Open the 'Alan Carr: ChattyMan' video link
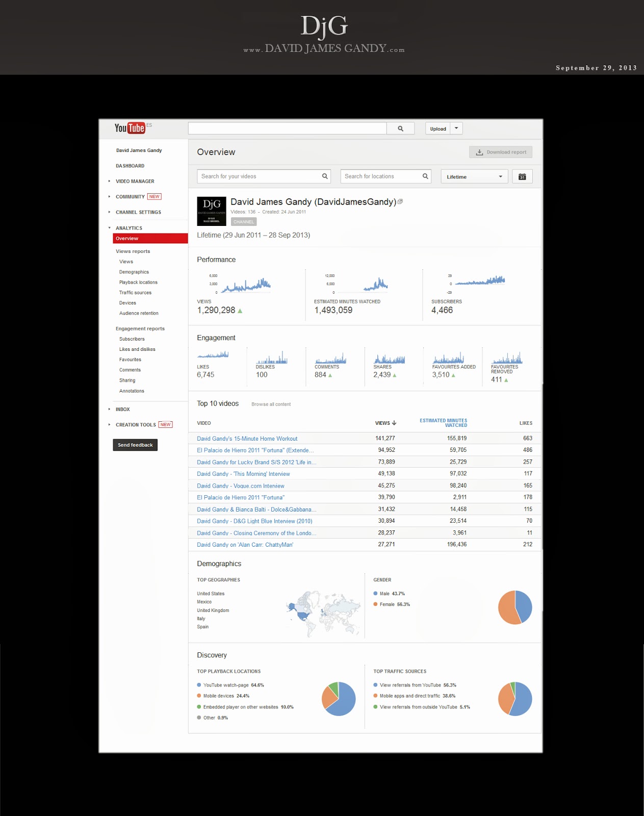The width and height of the screenshot is (644, 816). click(245, 545)
